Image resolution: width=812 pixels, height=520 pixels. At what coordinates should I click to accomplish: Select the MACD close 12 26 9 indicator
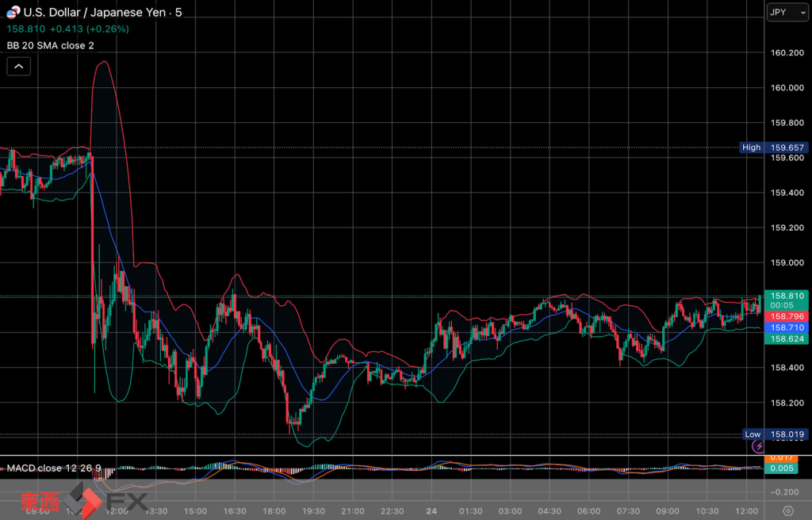54,468
